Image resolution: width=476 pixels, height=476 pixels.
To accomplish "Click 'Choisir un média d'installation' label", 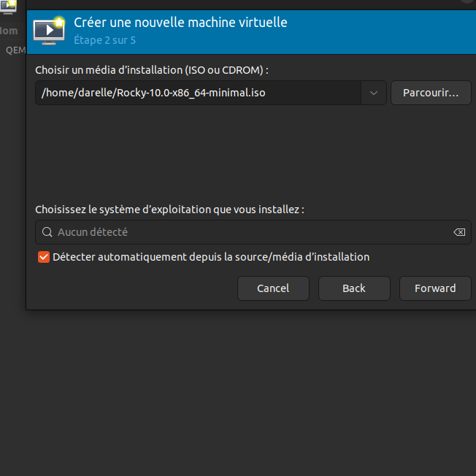I will coord(152,70).
